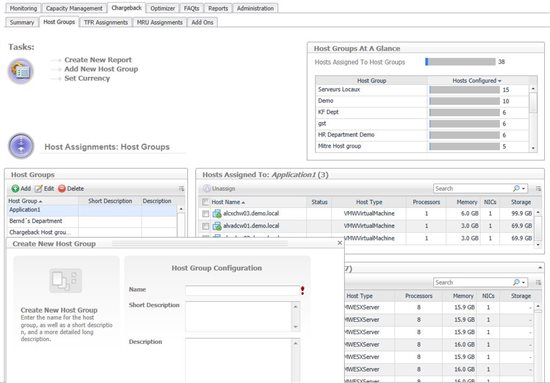This screenshot has height=383, width=550.
Task: Switch to TFR Assignments sub-tab
Action: [106, 22]
